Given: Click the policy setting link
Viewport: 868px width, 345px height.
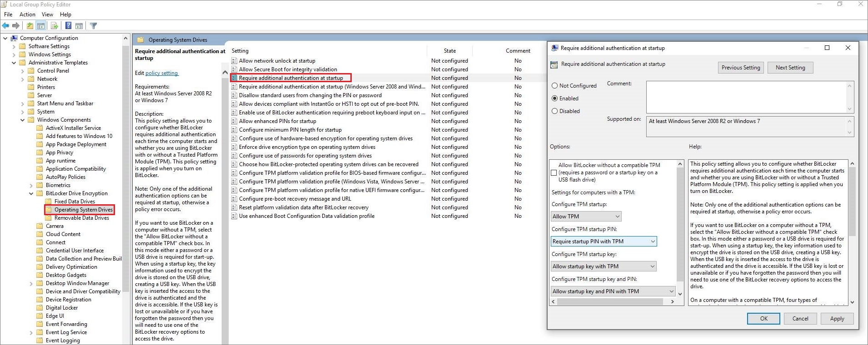Looking at the screenshot, I should pos(162,73).
